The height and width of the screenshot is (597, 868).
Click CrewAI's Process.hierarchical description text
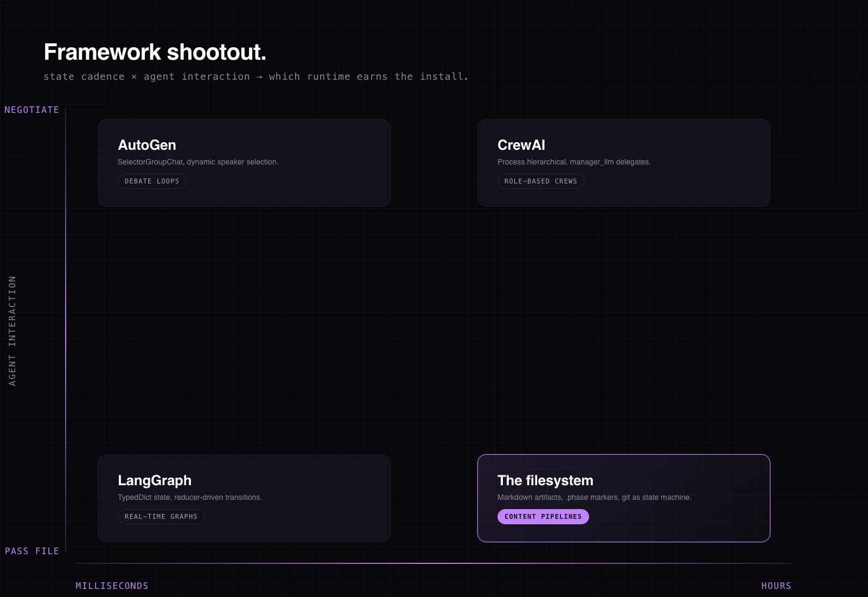pyautogui.click(x=573, y=162)
